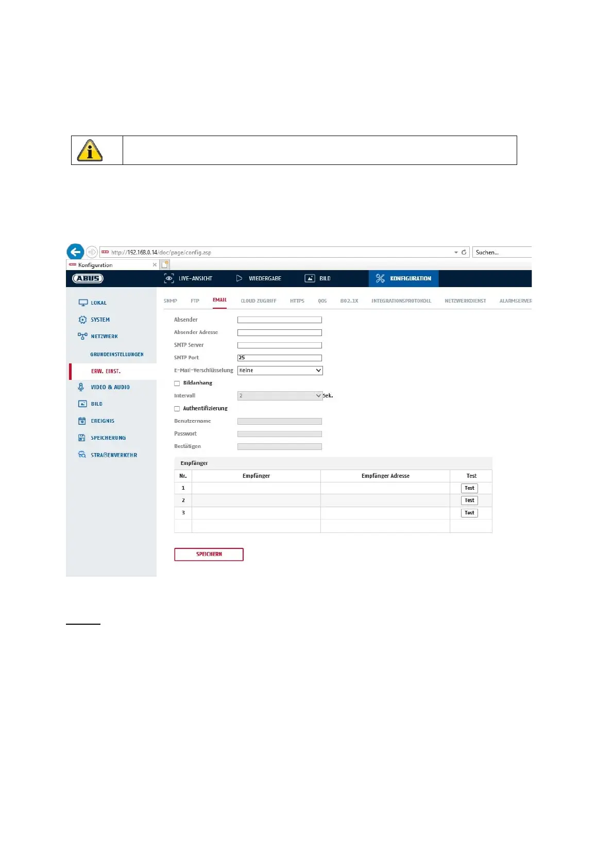Screen dimensions: 613x868
Task: Switch to the CLOUD ZUGRIFF tab
Action: point(259,301)
